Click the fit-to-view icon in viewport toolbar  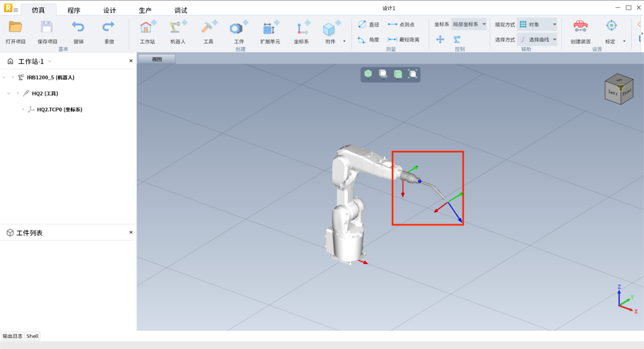[413, 74]
